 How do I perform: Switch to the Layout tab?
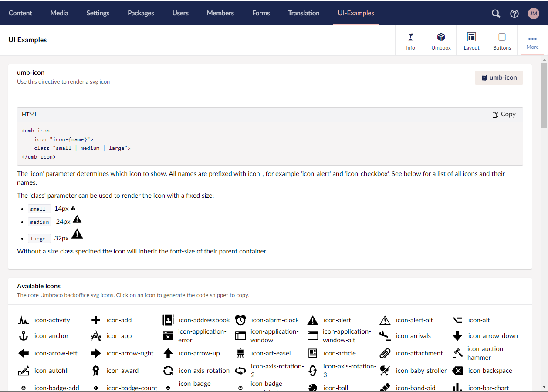click(471, 41)
